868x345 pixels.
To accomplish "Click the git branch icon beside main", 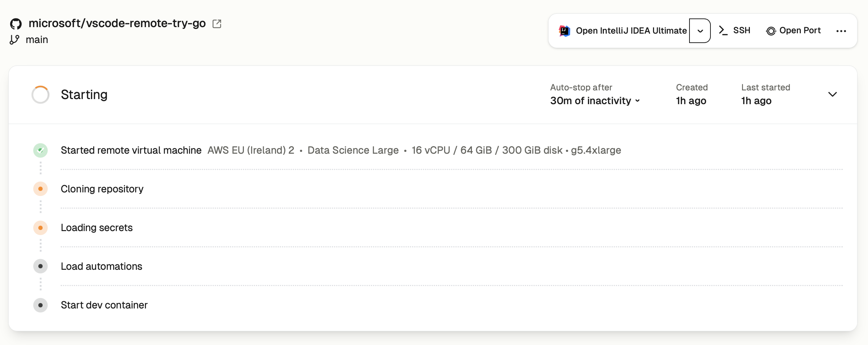I will click(x=14, y=40).
